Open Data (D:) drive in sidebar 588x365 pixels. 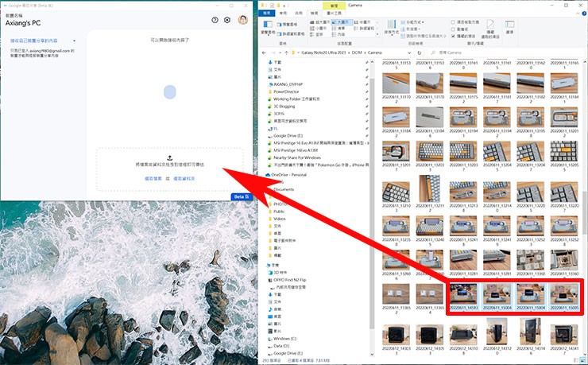click(280, 346)
